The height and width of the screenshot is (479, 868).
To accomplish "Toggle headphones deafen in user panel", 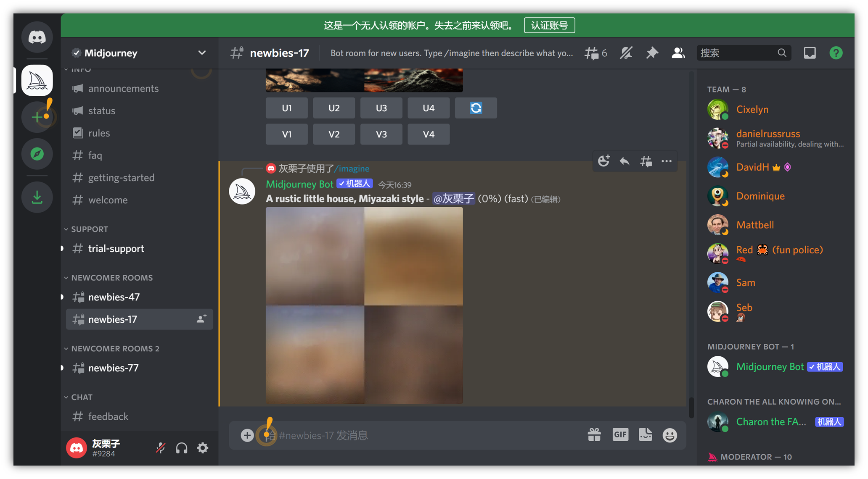I will point(182,448).
